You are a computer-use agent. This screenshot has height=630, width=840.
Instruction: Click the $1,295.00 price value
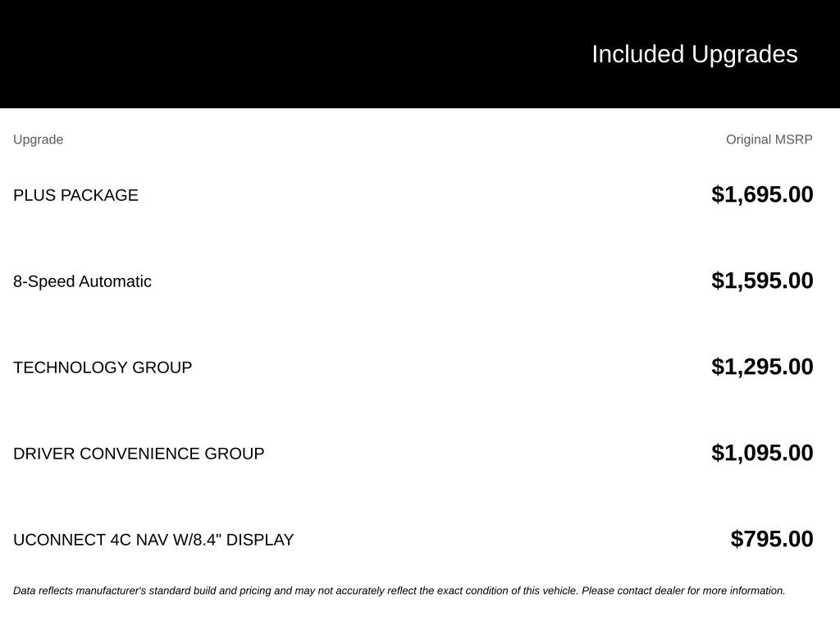click(x=762, y=367)
